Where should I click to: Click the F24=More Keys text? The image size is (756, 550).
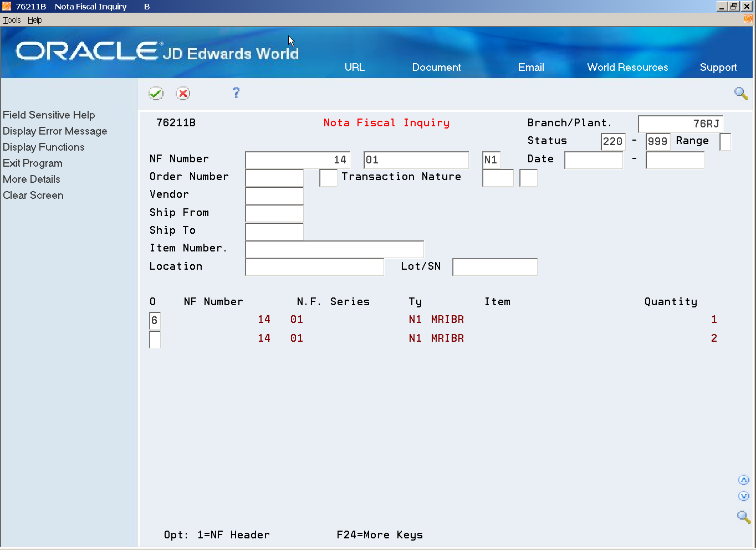(x=380, y=535)
